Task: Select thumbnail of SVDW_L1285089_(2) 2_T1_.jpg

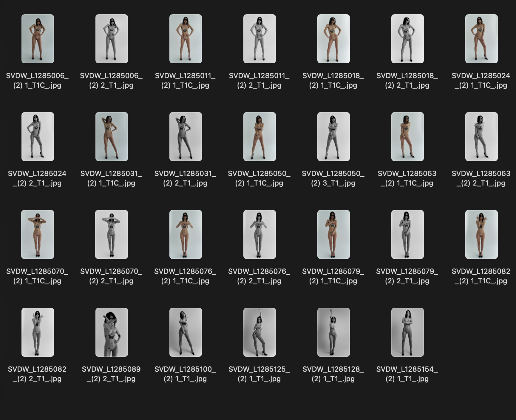Action: 112,332
